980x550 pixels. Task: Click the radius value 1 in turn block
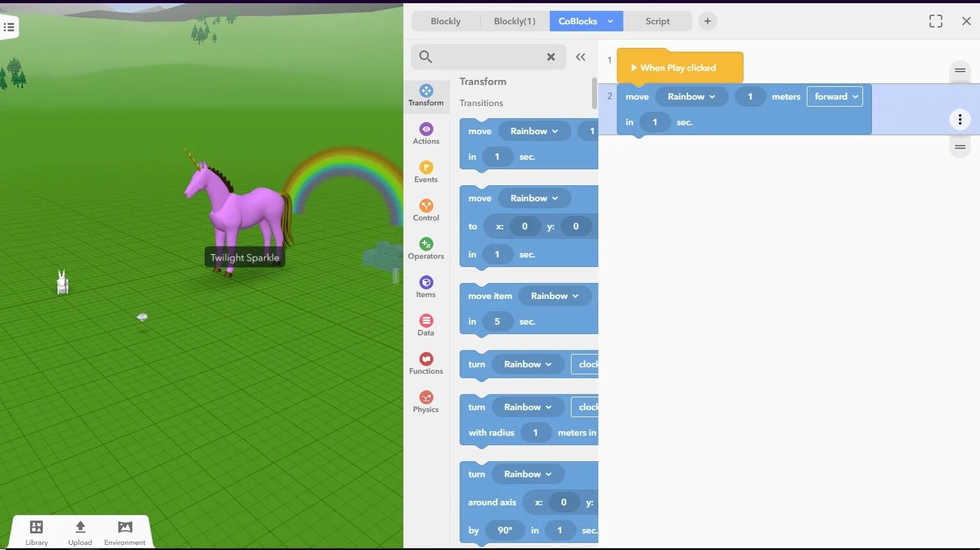535,432
